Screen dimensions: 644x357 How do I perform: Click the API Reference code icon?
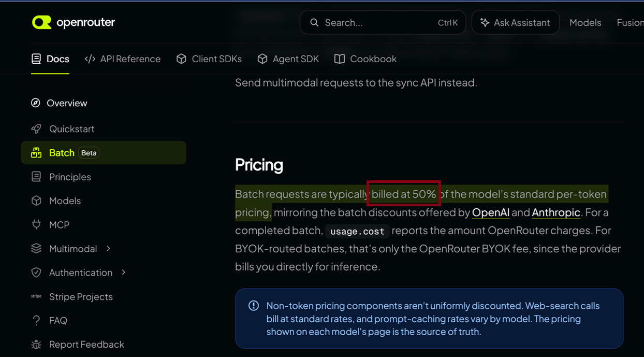[x=90, y=59]
